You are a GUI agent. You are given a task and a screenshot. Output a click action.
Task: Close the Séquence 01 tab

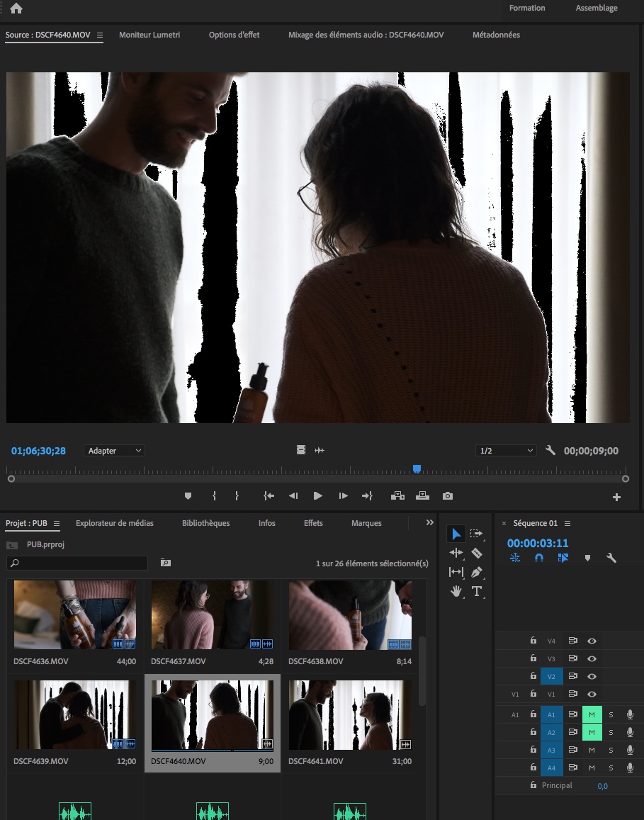coord(504,524)
